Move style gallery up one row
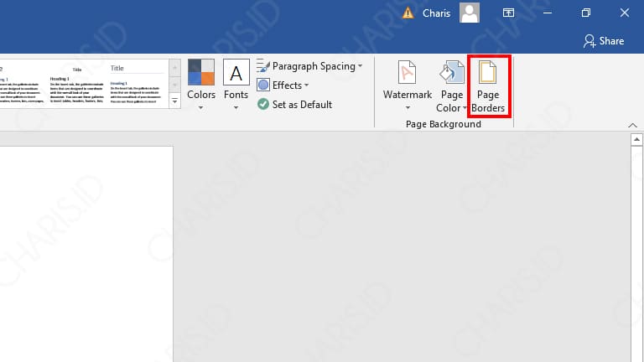Image resolution: width=644 pixels, height=362 pixels. point(174,67)
